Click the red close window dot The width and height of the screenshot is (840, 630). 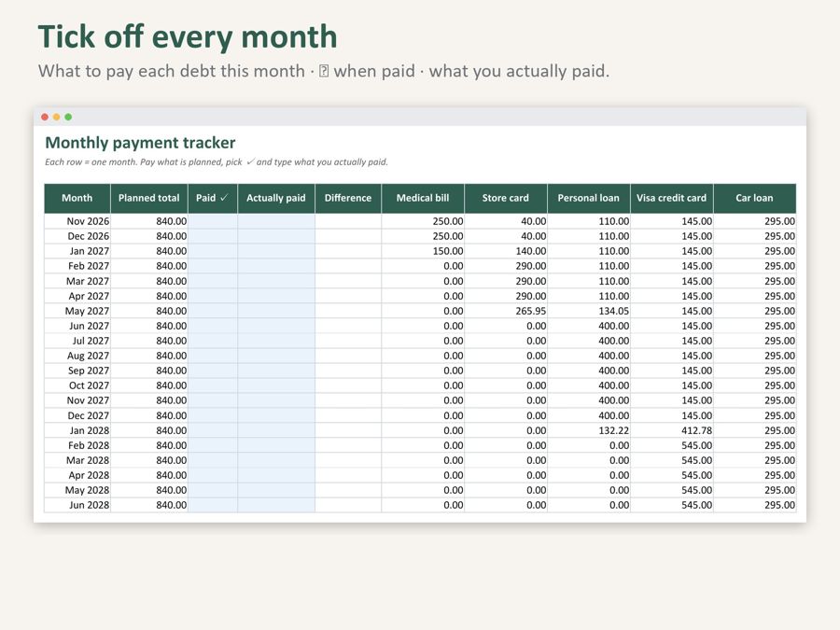coord(45,117)
